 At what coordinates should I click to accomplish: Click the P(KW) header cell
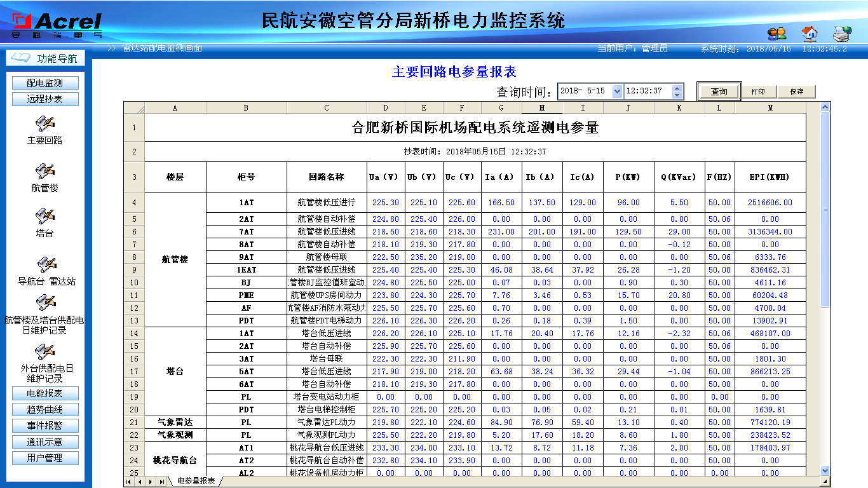628,177
